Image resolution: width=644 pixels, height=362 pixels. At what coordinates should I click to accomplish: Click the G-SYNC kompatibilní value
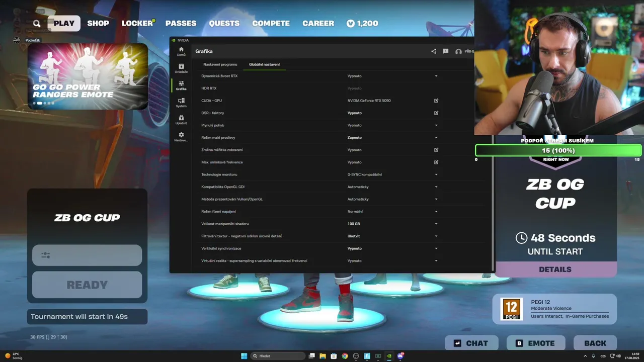pyautogui.click(x=365, y=174)
